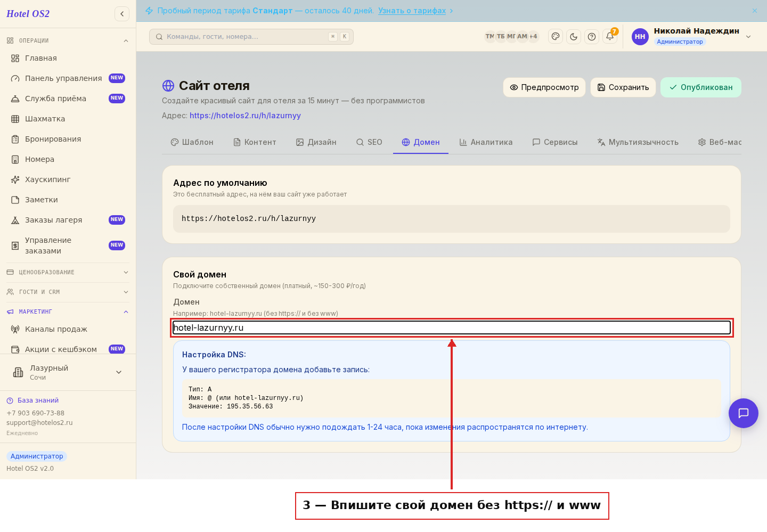
Task: Follow the Узнать о тарифах link
Action: [x=412, y=11]
